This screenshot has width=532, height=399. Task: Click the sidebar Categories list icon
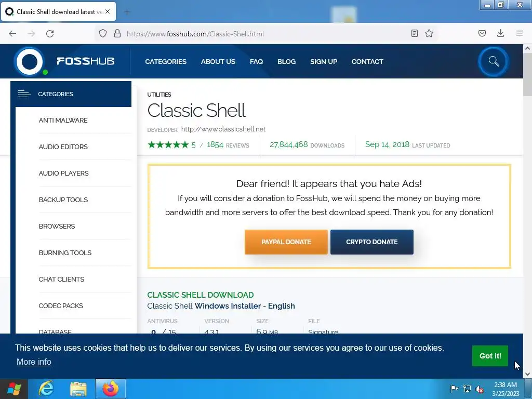point(24,94)
